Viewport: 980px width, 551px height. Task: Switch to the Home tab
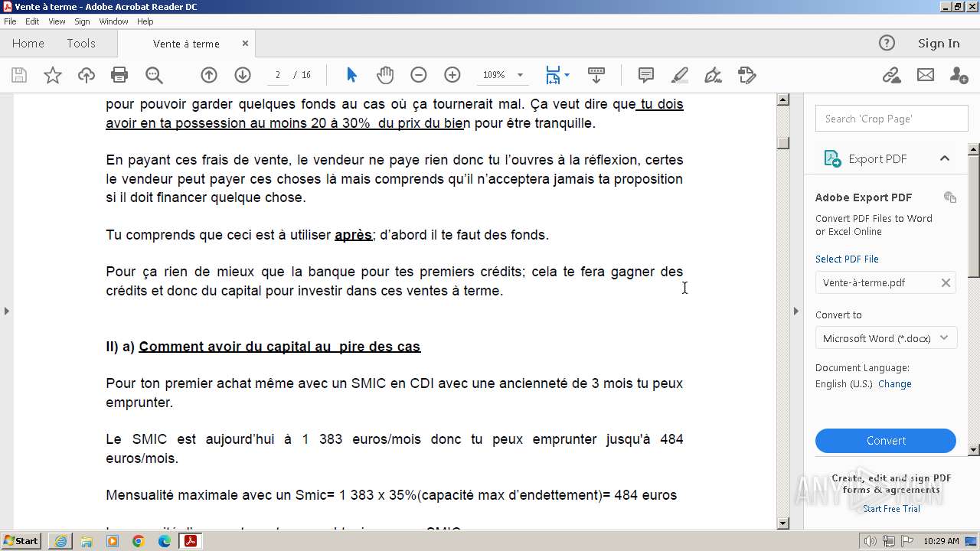tap(28, 44)
